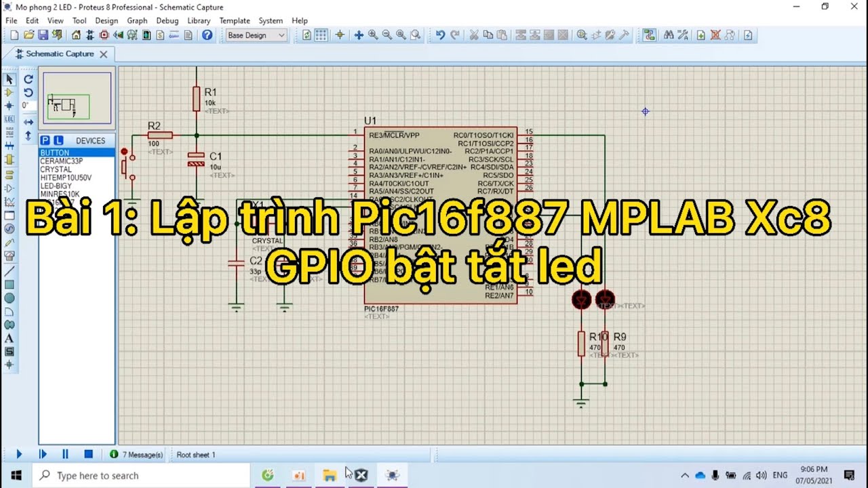Copy selection to clipboard icon
Viewport: 868px width, 488px height.
tap(488, 35)
